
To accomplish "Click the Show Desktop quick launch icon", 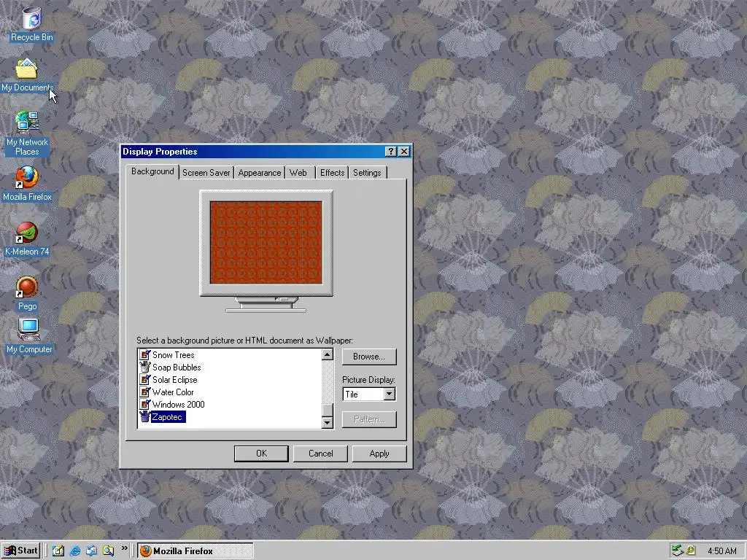I will point(58,551).
